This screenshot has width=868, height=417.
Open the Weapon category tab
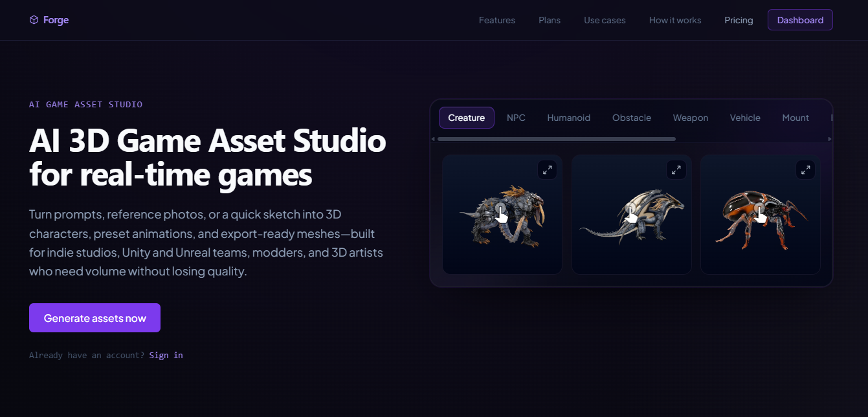click(691, 118)
